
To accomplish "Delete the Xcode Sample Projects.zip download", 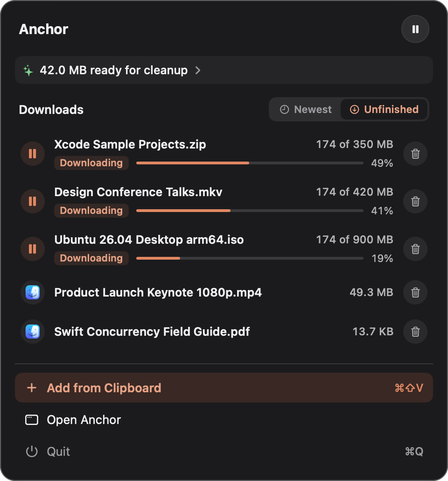I will (x=415, y=154).
